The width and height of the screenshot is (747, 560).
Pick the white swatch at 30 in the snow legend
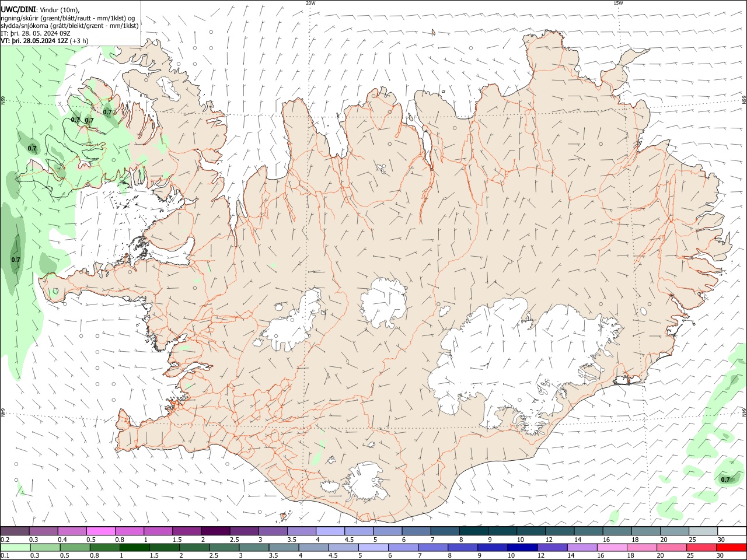[x=732, y=531]
